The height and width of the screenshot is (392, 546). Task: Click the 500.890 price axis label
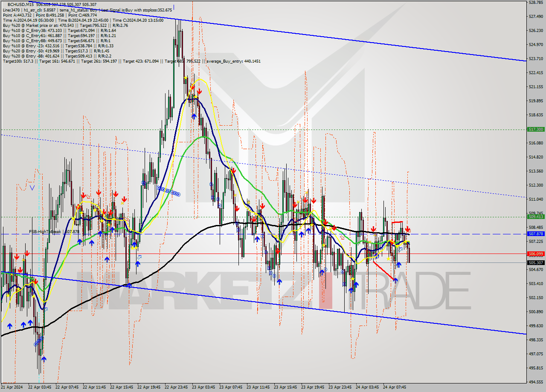pyautogui.click(x=535, y=312)
